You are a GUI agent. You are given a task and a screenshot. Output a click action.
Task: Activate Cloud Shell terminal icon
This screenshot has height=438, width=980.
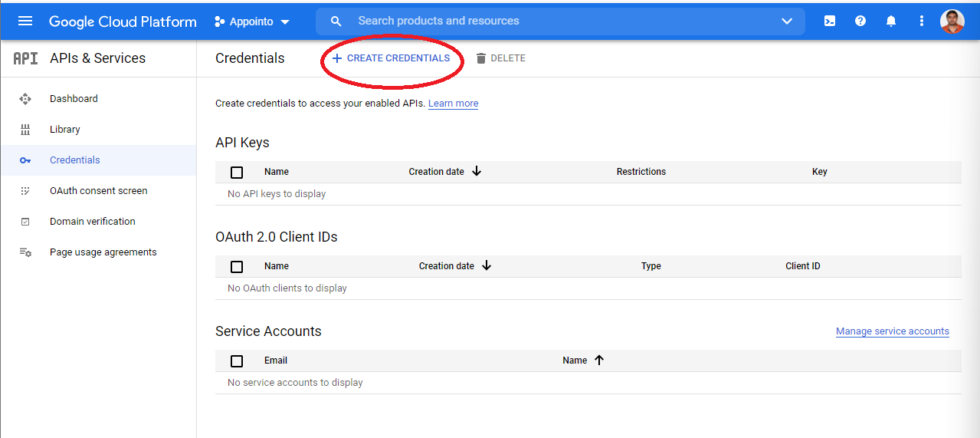point(830,21)
